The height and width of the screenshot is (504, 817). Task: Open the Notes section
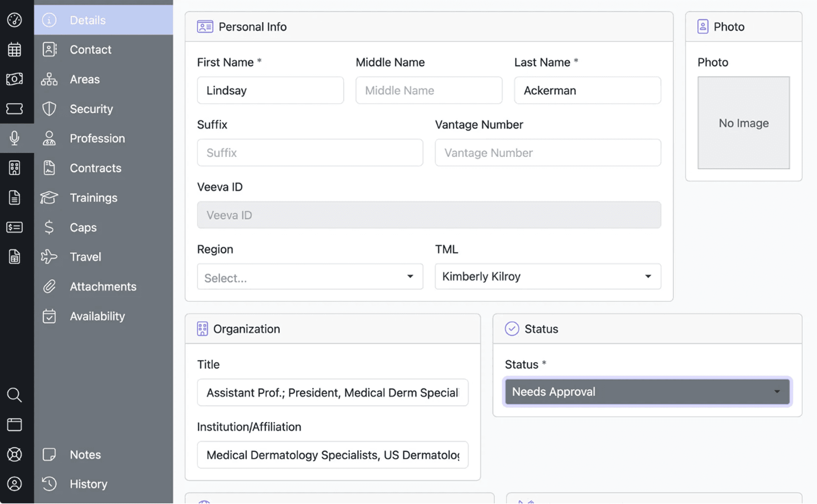click(85, 454)
